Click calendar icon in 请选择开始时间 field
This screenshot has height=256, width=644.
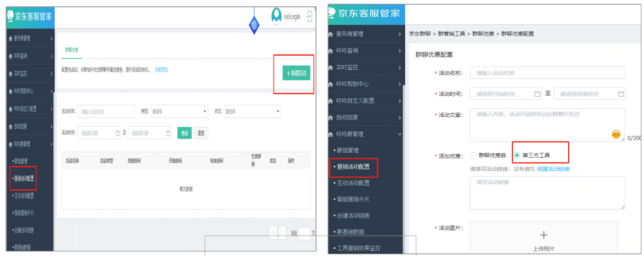(x=537, y=94)
